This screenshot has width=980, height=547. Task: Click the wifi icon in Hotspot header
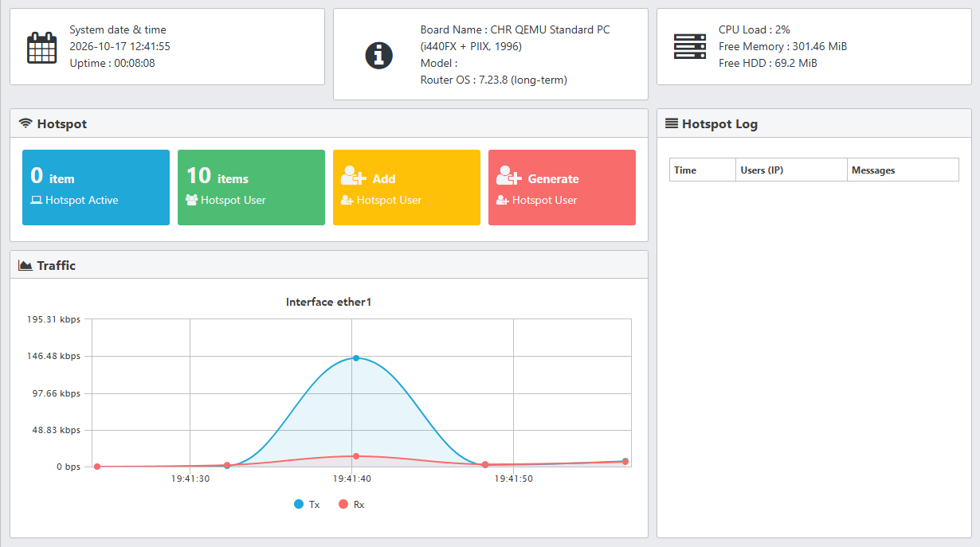pos(25,123)
